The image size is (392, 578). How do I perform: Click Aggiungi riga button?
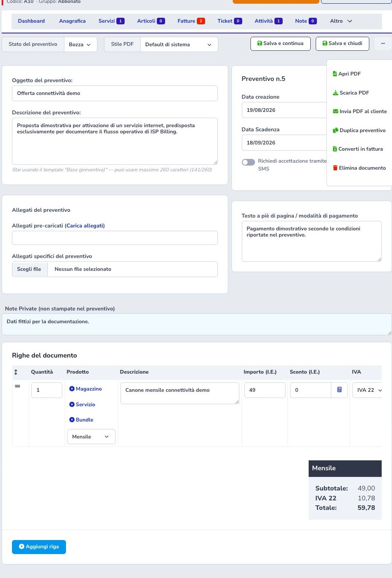click(x=39, y=547)
